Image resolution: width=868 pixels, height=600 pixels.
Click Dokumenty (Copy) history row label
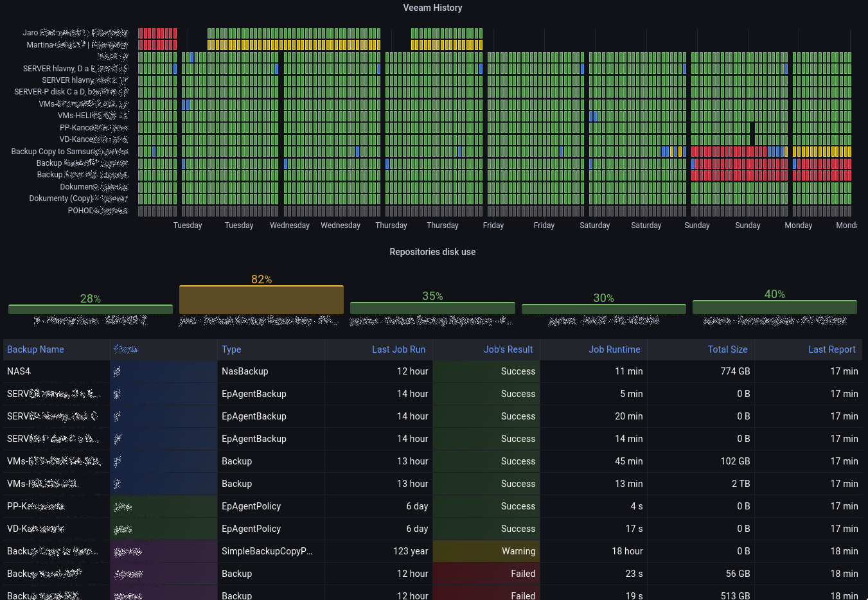click(78, 199)
